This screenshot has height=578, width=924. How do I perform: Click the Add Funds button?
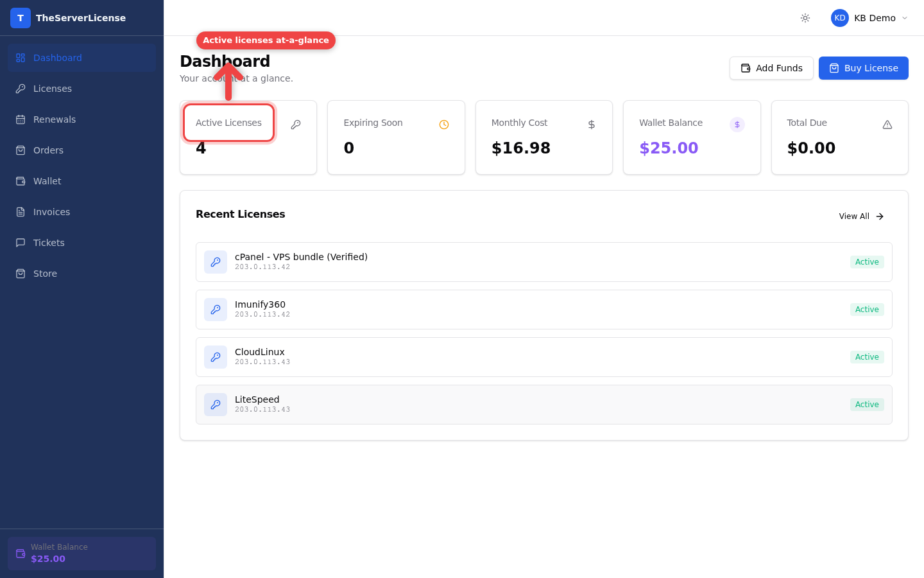point(771,68)
